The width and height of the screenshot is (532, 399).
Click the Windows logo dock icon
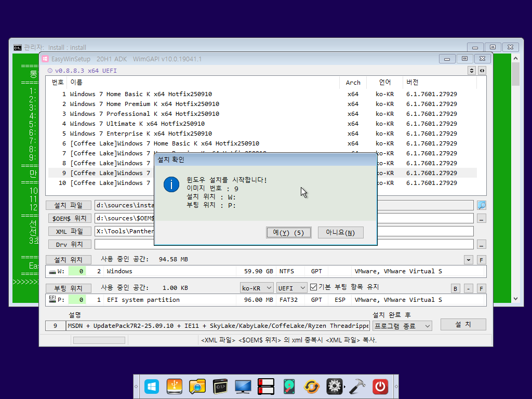point(151,387)
